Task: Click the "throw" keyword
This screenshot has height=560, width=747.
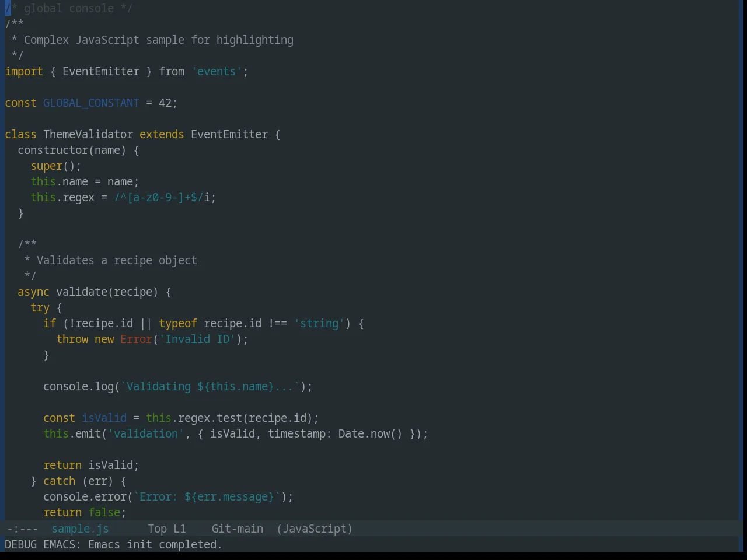Action: 72,339
